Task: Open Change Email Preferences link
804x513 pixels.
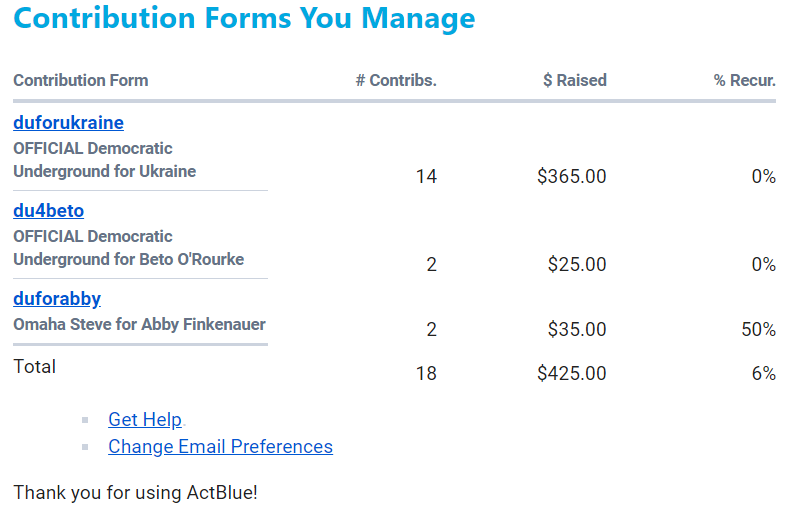Action: tap(220, 447)
